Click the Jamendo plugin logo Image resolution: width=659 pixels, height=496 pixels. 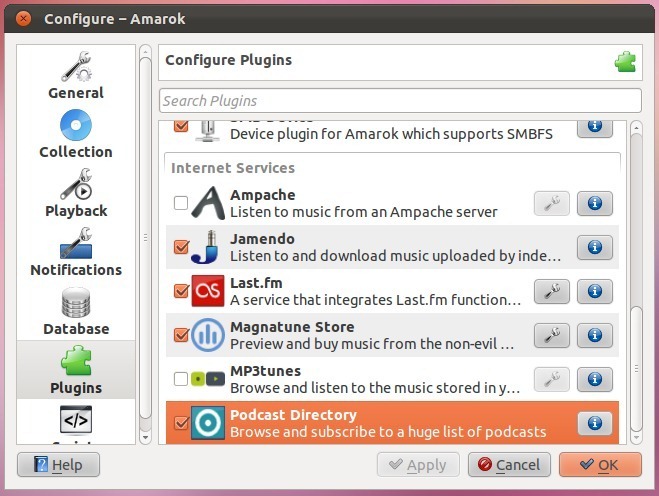(x=206, y=247)
